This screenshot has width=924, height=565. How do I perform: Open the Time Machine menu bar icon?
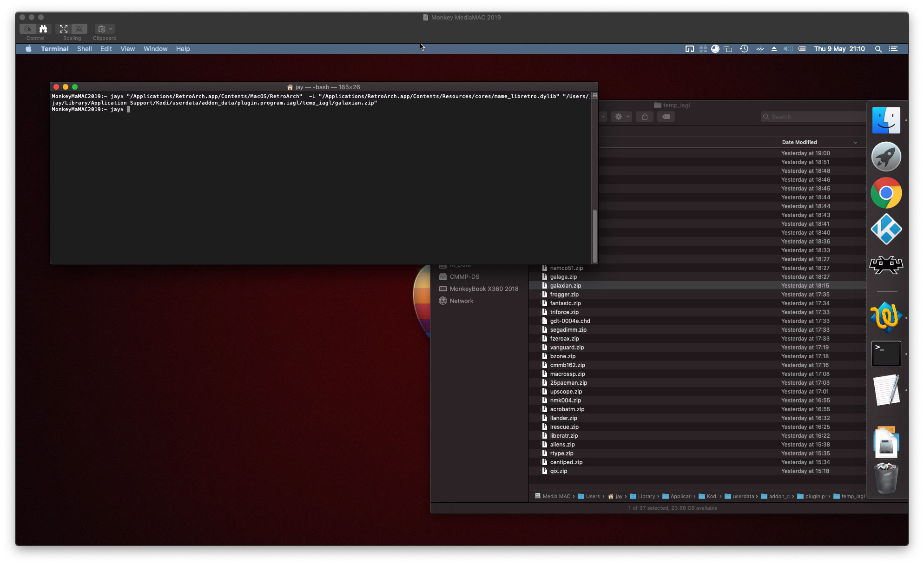744,49
